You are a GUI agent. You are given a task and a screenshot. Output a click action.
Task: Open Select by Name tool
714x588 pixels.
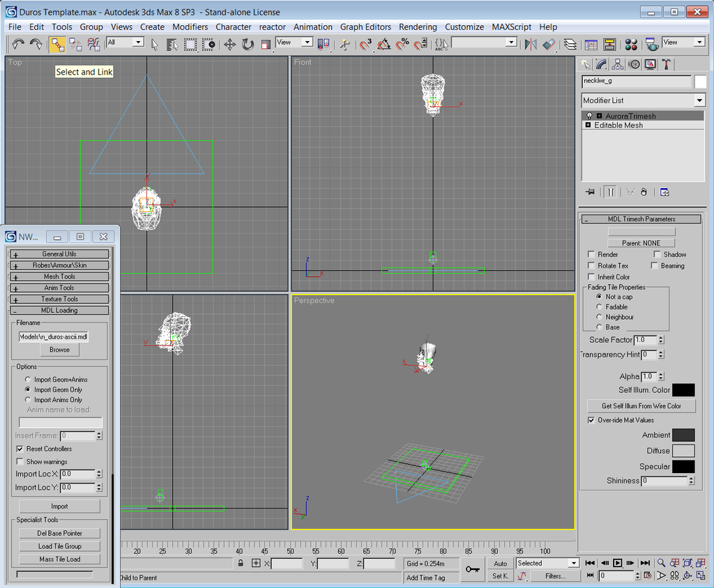172,44
